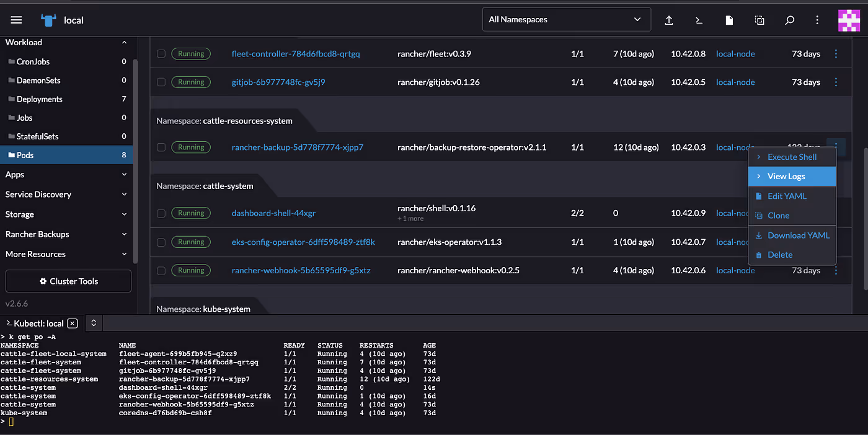The width and height of the screenshot is (868, 435).
Task: Click the Delete trash icon in menu
Action: click(x=758, y=255)
